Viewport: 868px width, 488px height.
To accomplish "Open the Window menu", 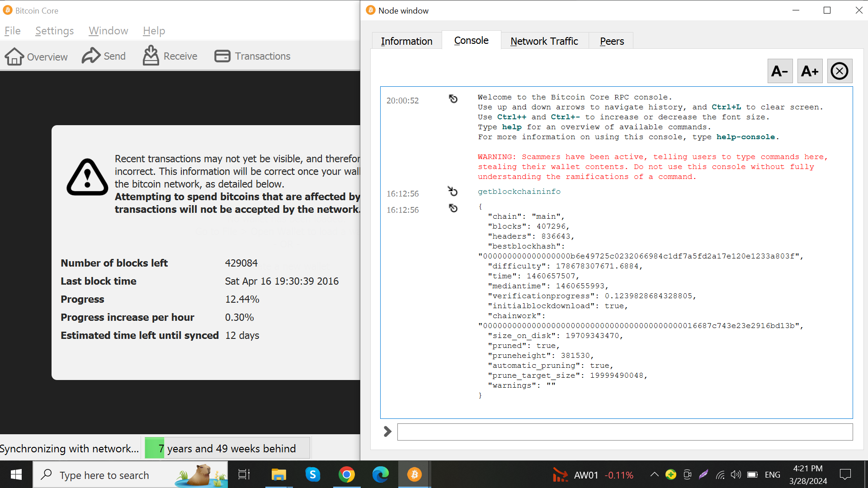I will pyautogui.click(x=108, y=31).
